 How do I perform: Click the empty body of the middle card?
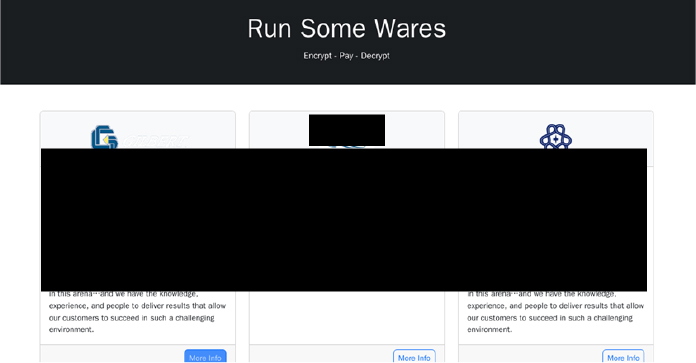tap(347, 317)
